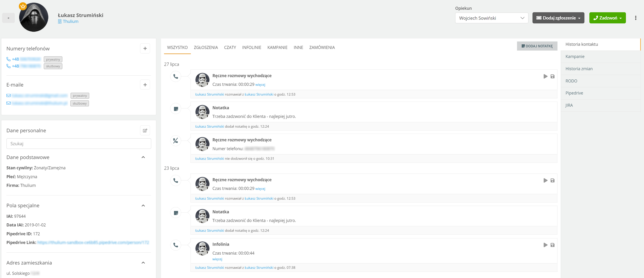Image resolution: width=644 pixels, height=278 pixels.
Task: Collapse the Adres zamieszkania section
Action: (x=143, y=263)
